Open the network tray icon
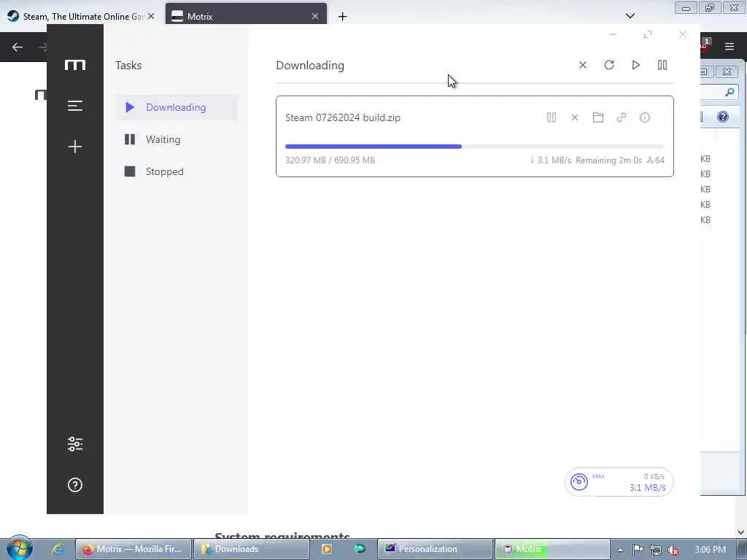Viewport: 747px width, 560px height. pyautogui.click(x=656, y=550)
